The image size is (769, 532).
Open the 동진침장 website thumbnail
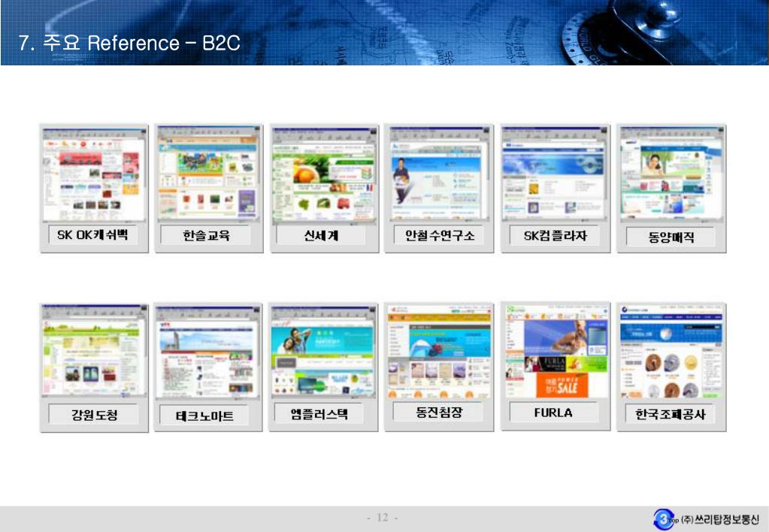(x=440, y=351)
